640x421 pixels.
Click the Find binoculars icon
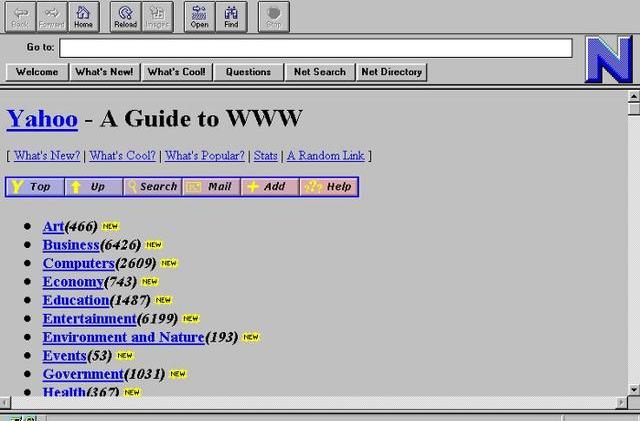tap(231, 16)
